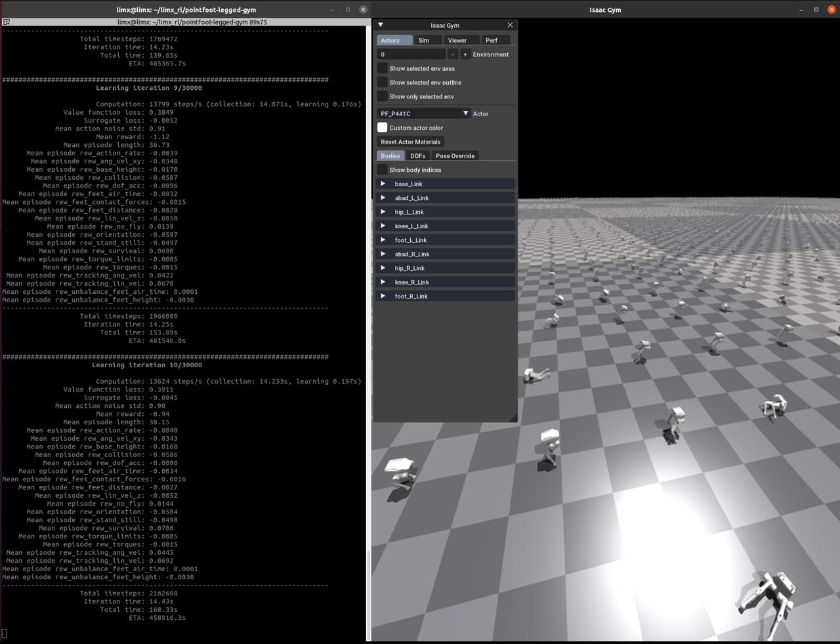
Task: Expand the knee_L_Link tree item
Action: [383, 226]
